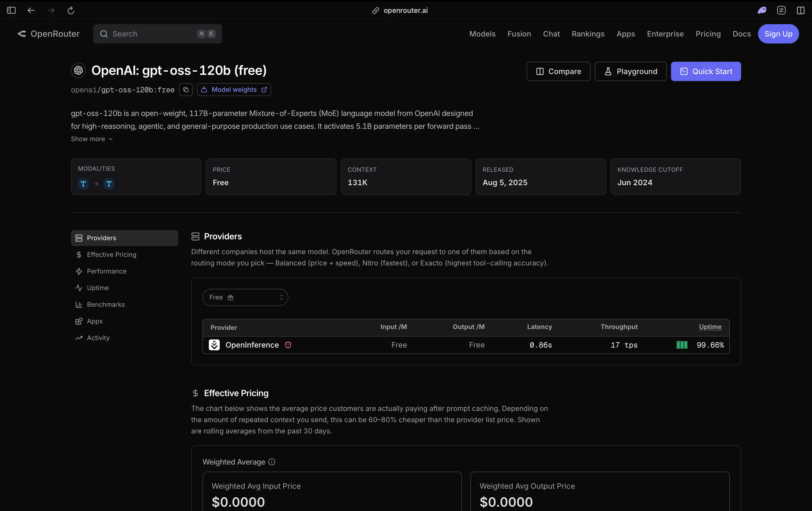This screenshot has height=511, width=812.
Task: Jump to Apps in the left sidebar
Action: tap(124, 321)
